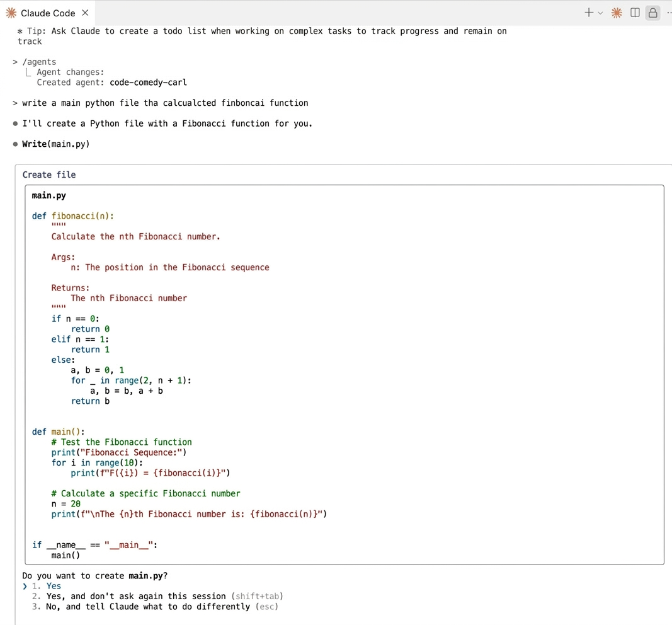Click the Write(main.py) tool call entry
Image resolution: width=672 pixels, height=625 pixels.
55,144
